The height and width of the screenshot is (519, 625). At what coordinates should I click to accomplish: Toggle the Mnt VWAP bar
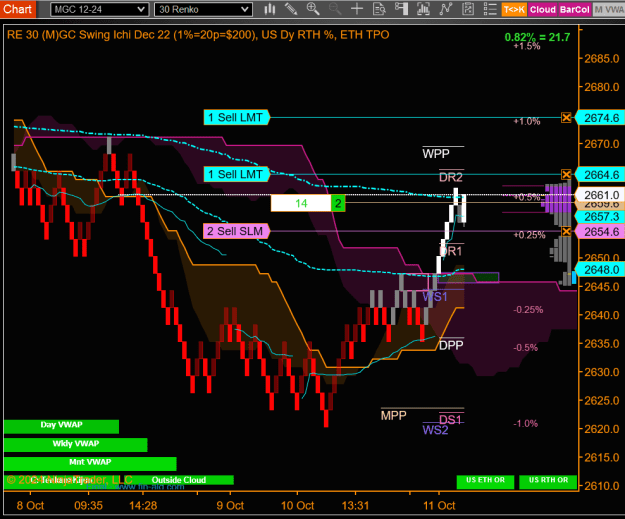(x=90, y=464)
